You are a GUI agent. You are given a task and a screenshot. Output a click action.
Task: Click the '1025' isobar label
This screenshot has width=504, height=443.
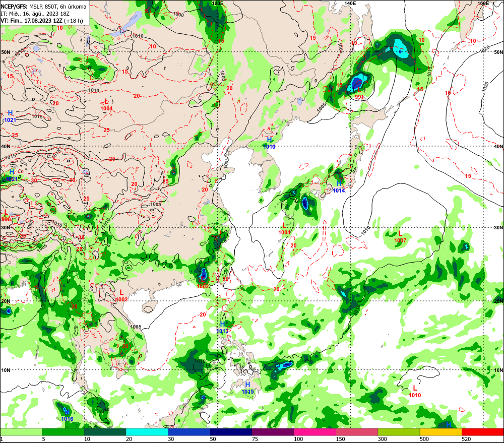(x=485, y=87)
